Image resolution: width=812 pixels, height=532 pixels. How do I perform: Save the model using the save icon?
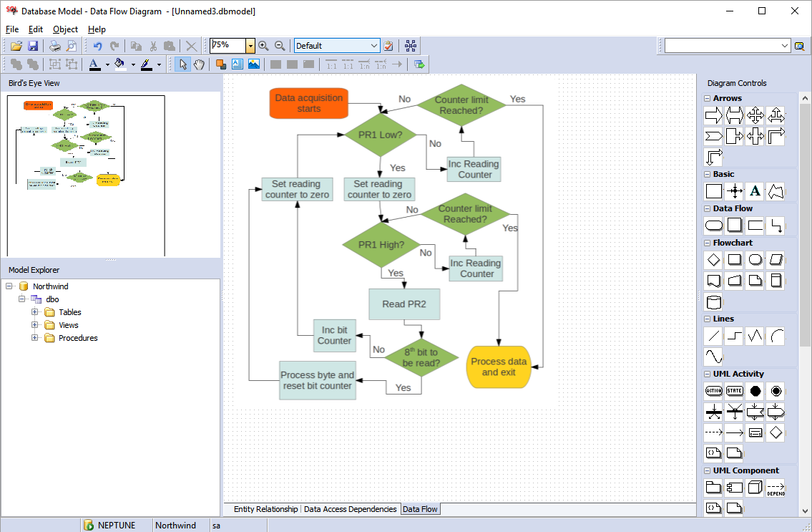(33, 45)
